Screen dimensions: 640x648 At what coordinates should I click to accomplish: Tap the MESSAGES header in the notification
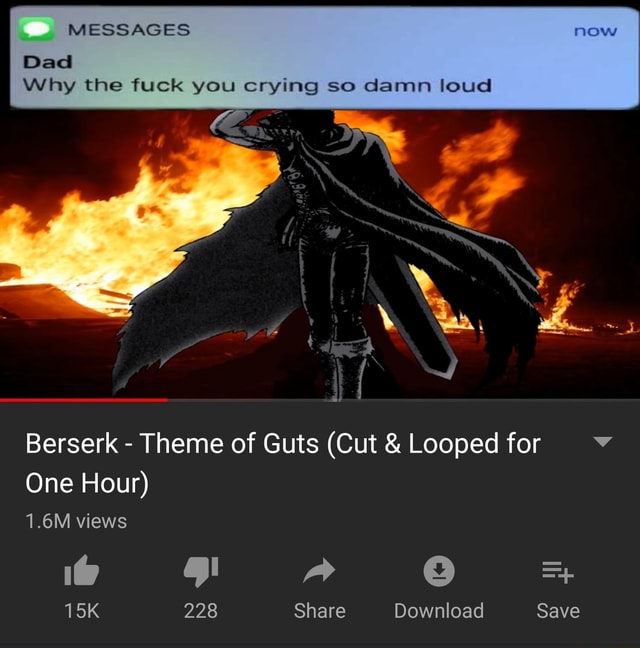(x=129, y=30)
